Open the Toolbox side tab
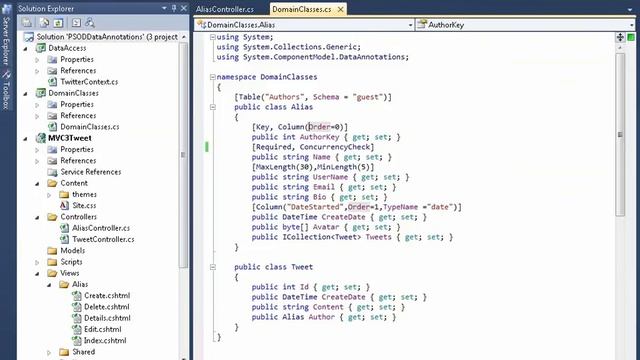The image size is (640, 360). click(x=6, y=91)
